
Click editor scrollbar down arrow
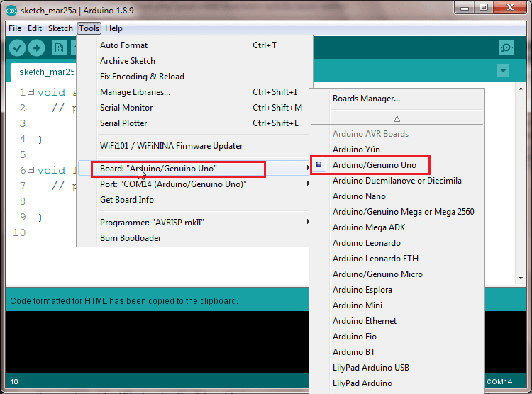pos(521,278)
